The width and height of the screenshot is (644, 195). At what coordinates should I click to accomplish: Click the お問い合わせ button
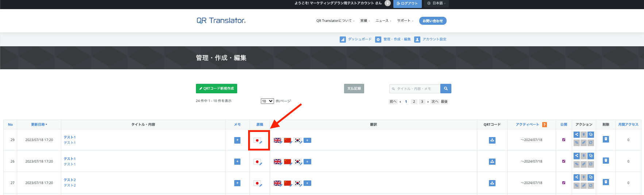coord(433,21)
